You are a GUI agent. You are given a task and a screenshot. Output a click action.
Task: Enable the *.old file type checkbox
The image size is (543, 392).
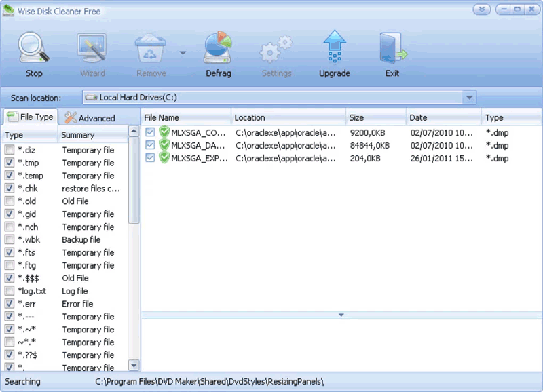tap(10, 201)
